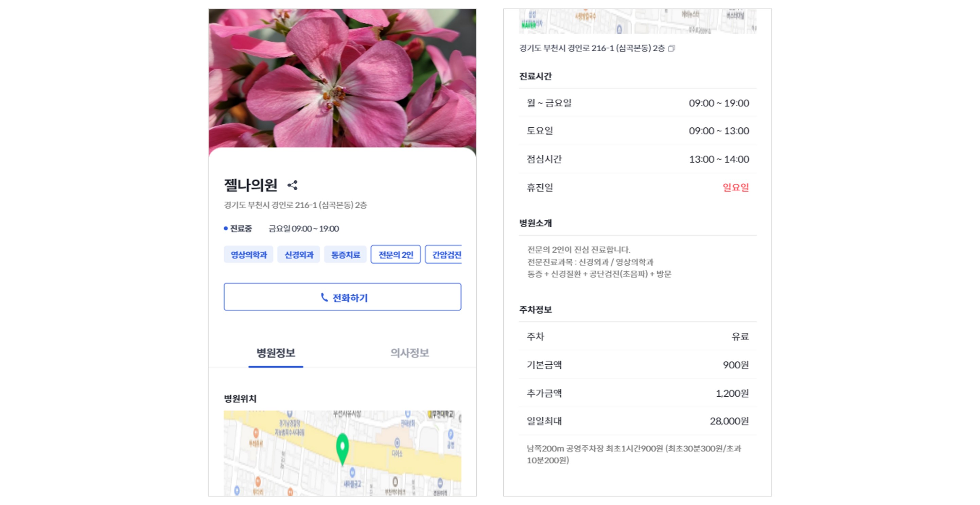The image size is (980, 505).
Task: Select the 병원정보 tab
Action: tap(276, 352)
